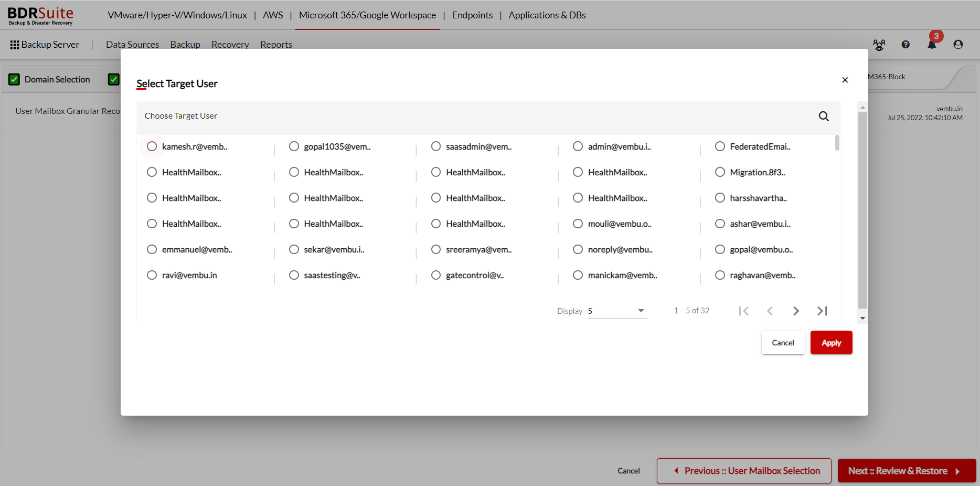
Task: Select emmanuel@vemb.. radio option
Action: coord(152,249)
